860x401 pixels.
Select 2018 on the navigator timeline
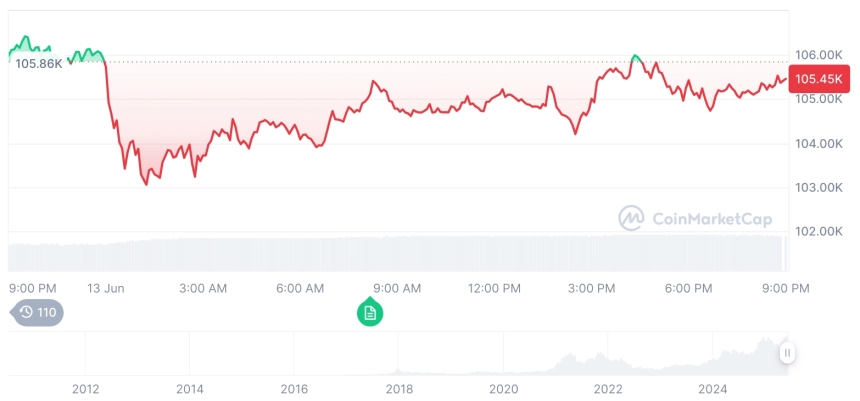(x=399, y=388)
